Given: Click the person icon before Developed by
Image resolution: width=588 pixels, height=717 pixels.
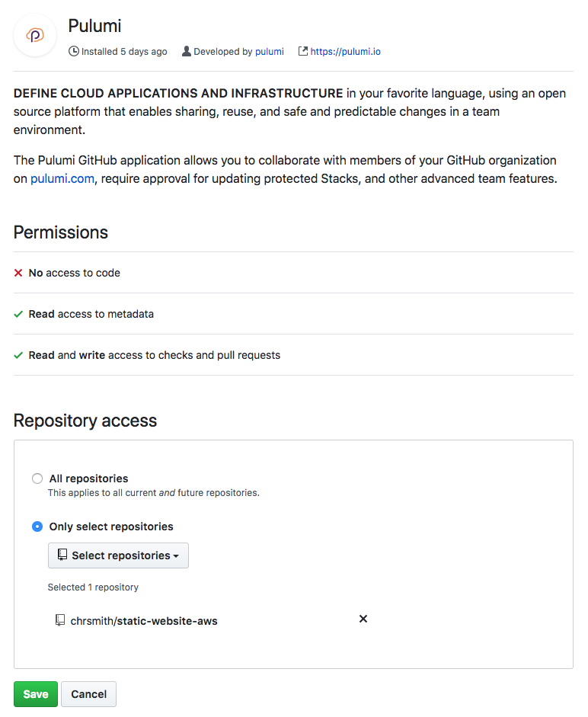Looking at the screenshot, I should click(186, 51).
